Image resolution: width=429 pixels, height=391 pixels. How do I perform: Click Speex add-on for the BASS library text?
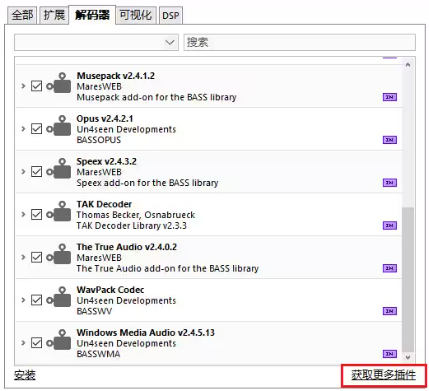[147, 183]
